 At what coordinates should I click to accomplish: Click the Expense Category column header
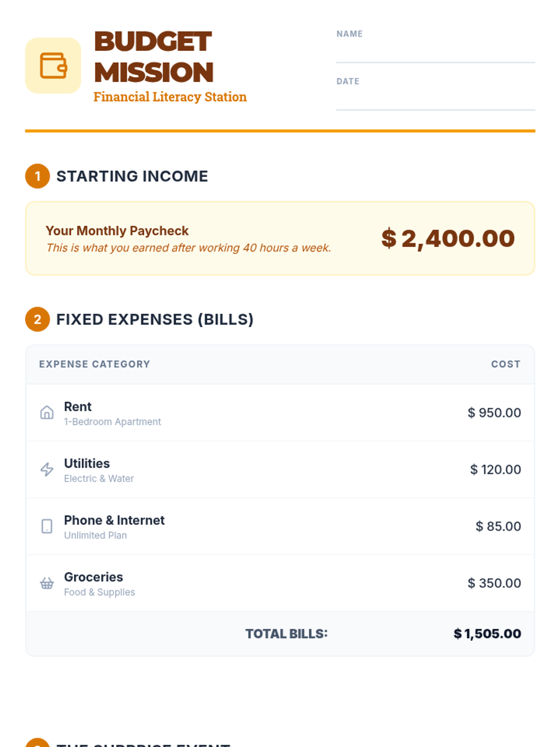click(x=94, y=364)
